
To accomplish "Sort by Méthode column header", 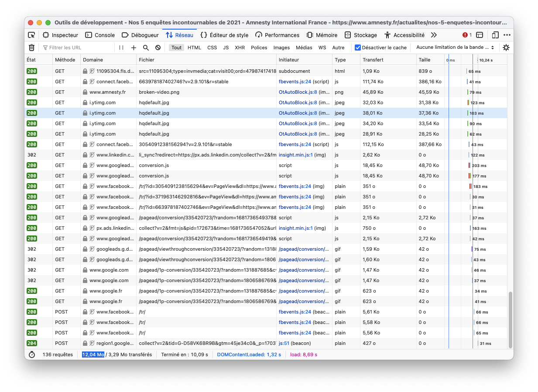I will [66, 60].
